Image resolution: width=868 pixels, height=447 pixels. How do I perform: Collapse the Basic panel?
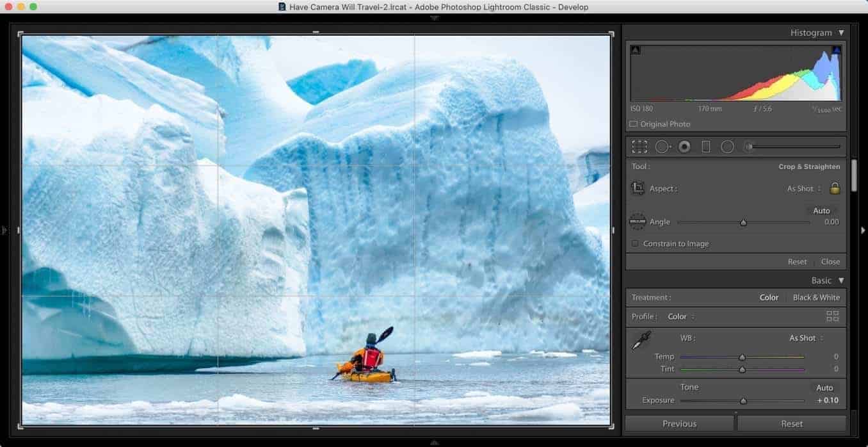[841, 280]
